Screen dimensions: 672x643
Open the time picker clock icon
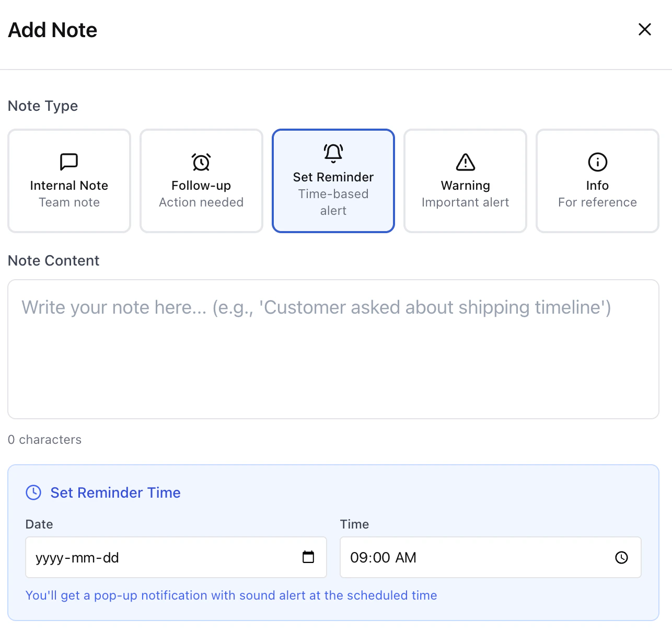click(x=621, y=557)
